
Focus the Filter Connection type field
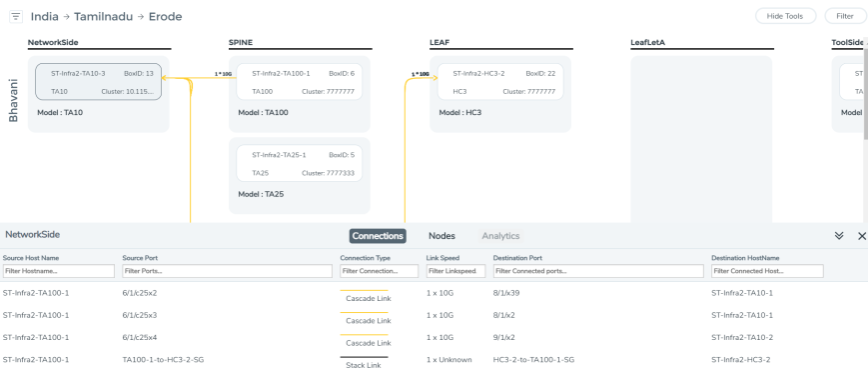click(x=380, y=271)
